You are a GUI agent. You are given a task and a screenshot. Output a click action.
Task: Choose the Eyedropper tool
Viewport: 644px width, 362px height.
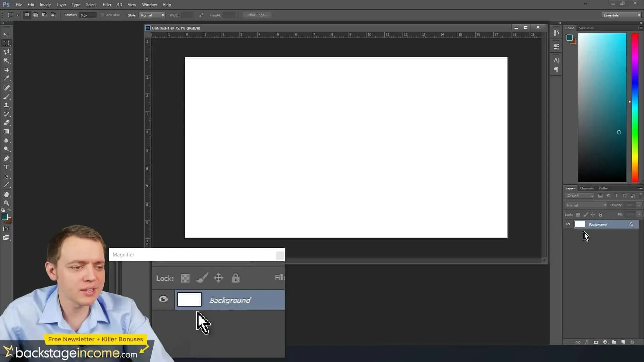coord(6,78)
